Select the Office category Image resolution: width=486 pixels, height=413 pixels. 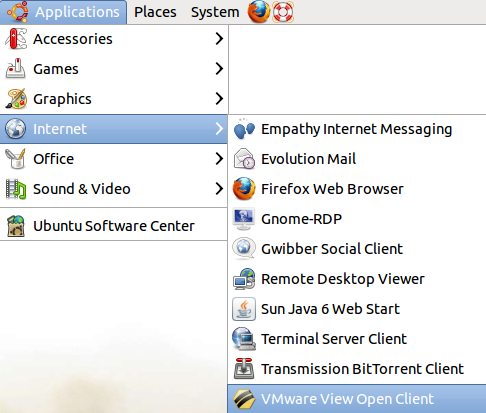click(114, 159)
